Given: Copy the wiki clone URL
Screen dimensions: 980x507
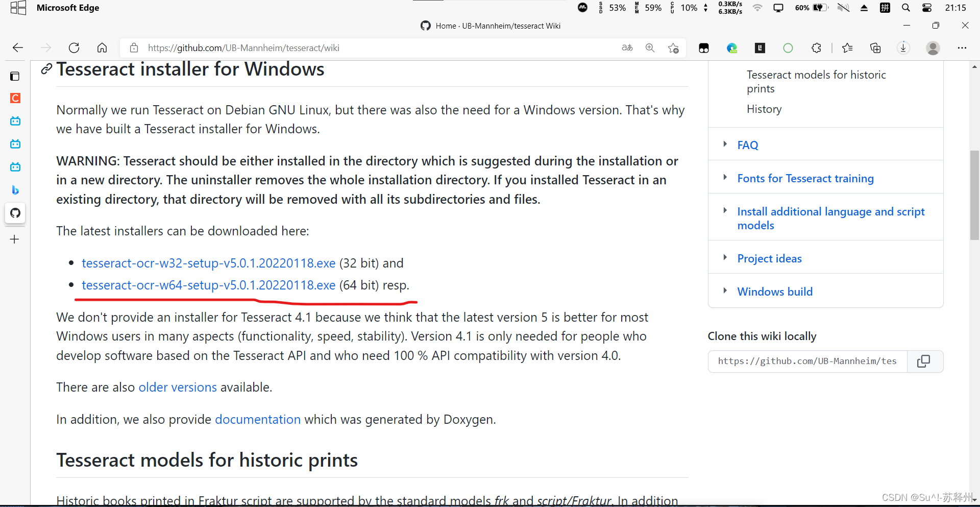Looking at the screenshot, I should [924, 361].
